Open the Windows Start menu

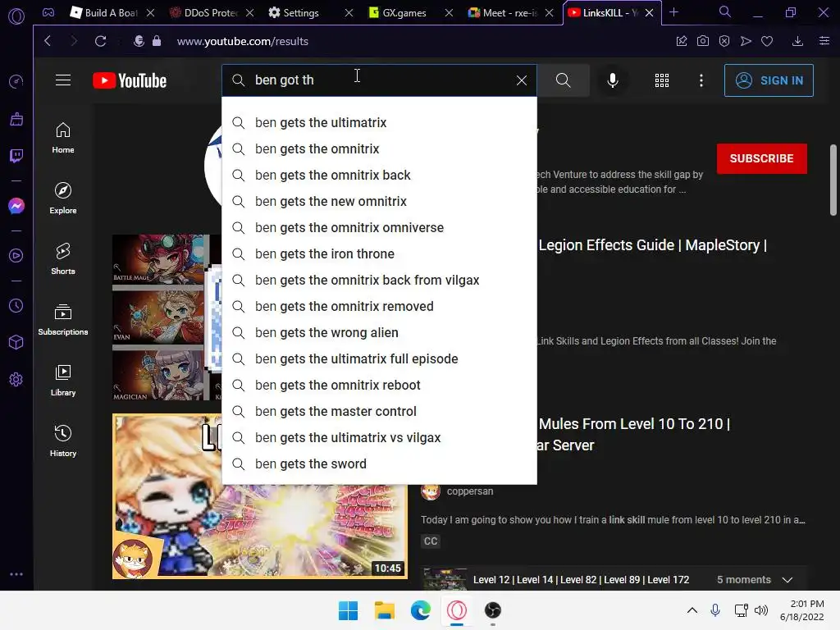(x=348, y=610)
